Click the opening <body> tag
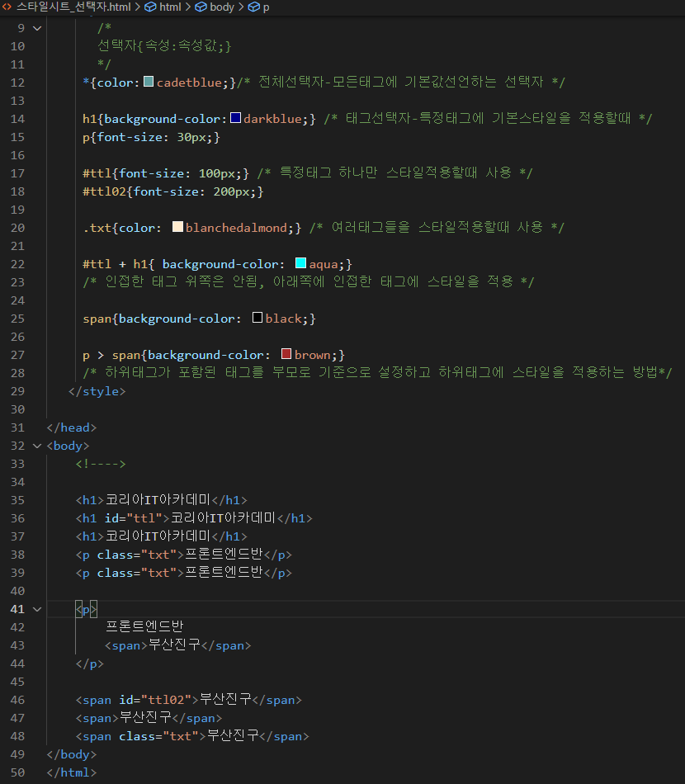 (68, 446)
